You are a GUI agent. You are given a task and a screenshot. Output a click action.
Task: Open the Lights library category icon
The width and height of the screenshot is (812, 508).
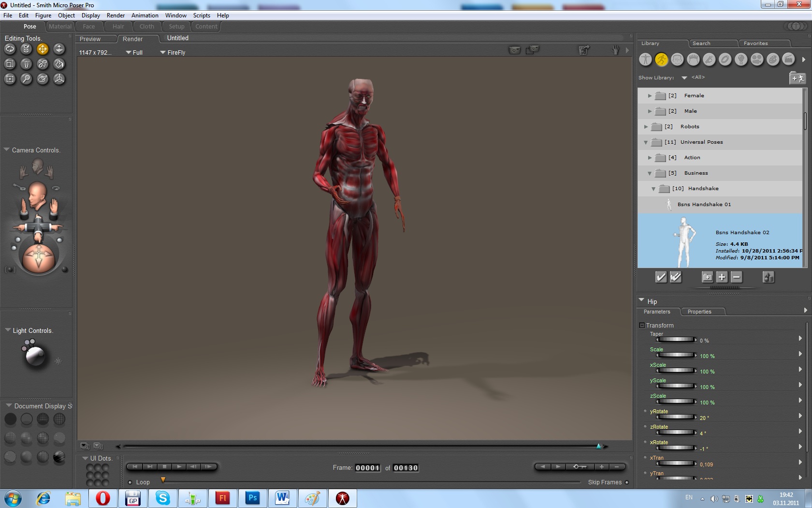[741, 60]
